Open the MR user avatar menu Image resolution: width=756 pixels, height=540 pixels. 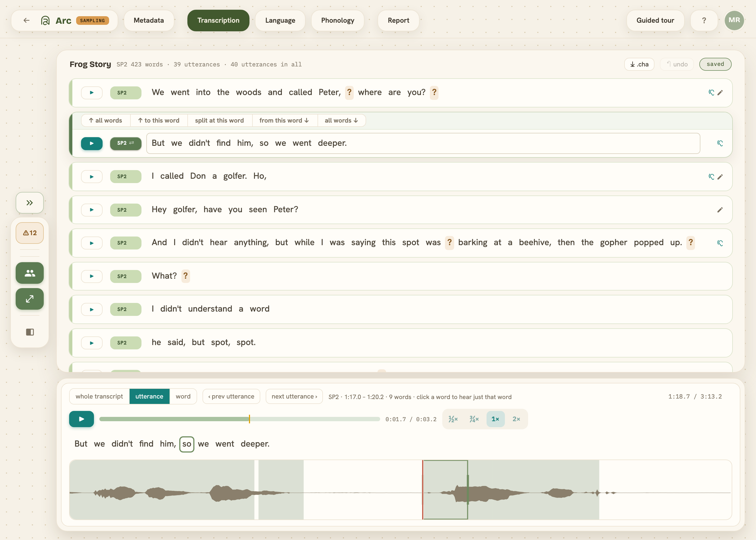[x=734, y=20]
